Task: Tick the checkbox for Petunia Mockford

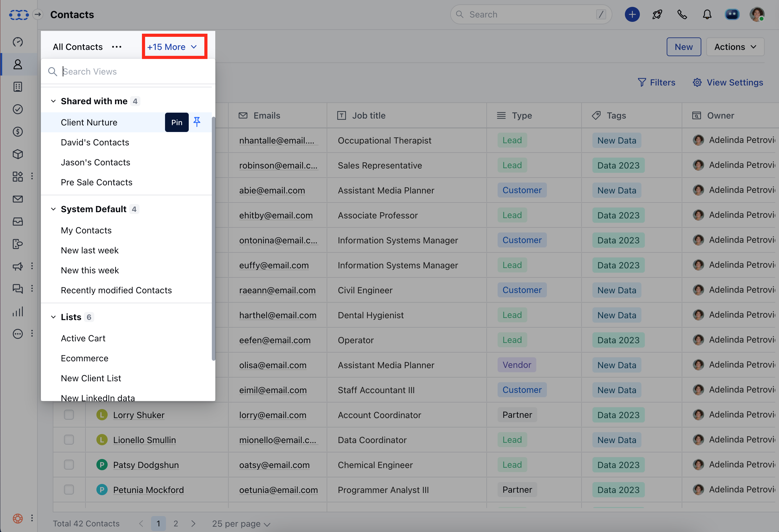Action: click(69, 490)
